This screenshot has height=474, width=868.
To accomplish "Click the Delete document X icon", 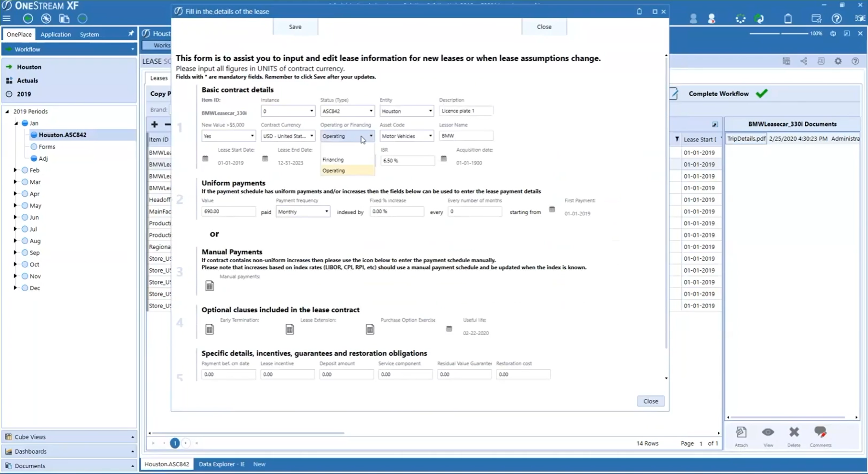I will [794, 432].
